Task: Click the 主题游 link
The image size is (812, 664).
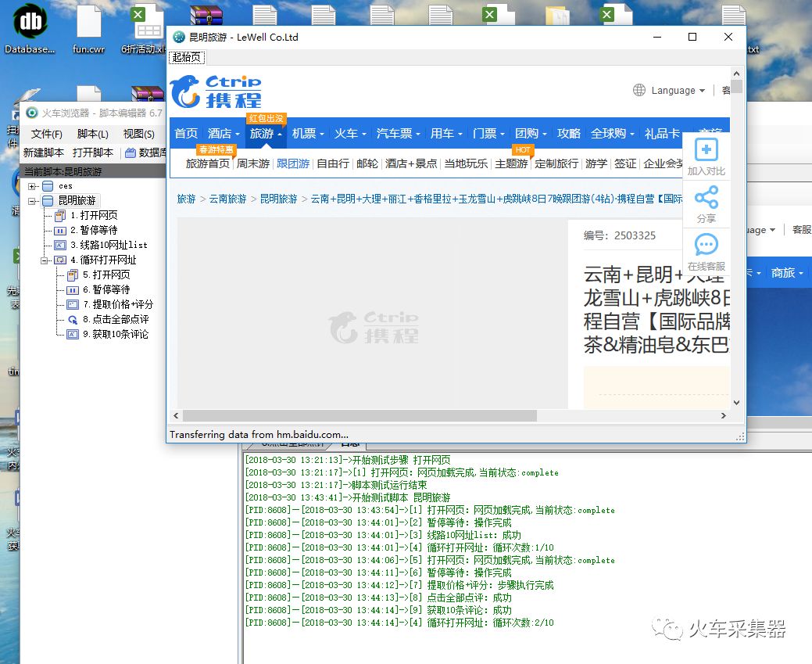Action: click(x=511, y=163)
